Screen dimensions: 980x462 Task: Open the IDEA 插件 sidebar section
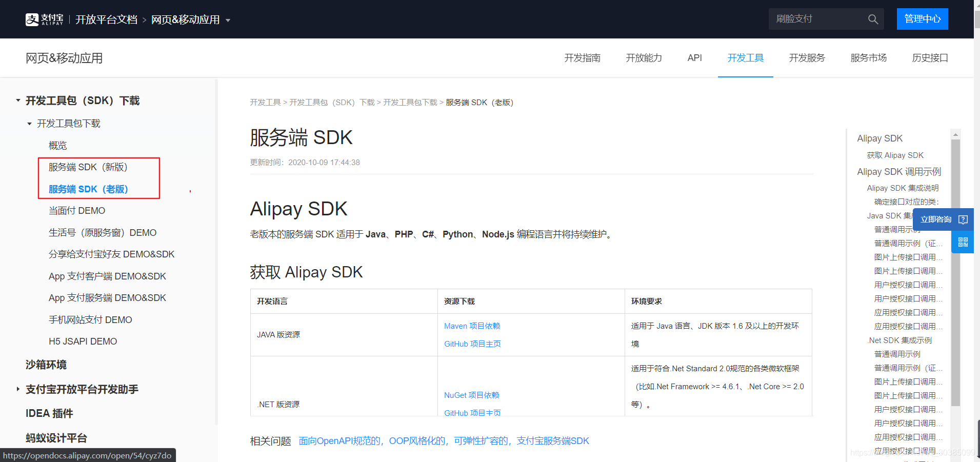pyautogui.click(x=49, y=413)
